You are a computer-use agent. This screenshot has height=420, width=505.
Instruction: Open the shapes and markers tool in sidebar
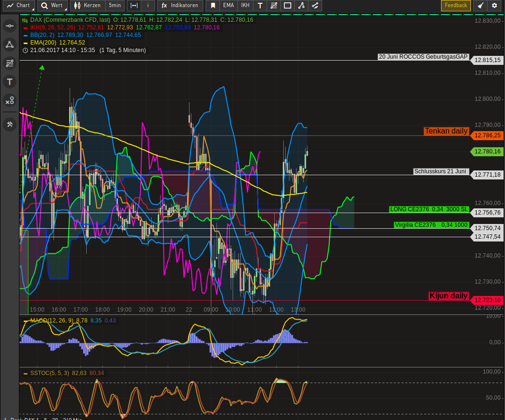click(x=9, y=100)
